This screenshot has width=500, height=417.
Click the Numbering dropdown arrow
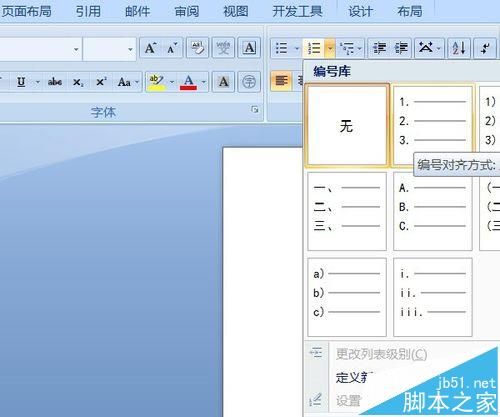tap(330, 49)
